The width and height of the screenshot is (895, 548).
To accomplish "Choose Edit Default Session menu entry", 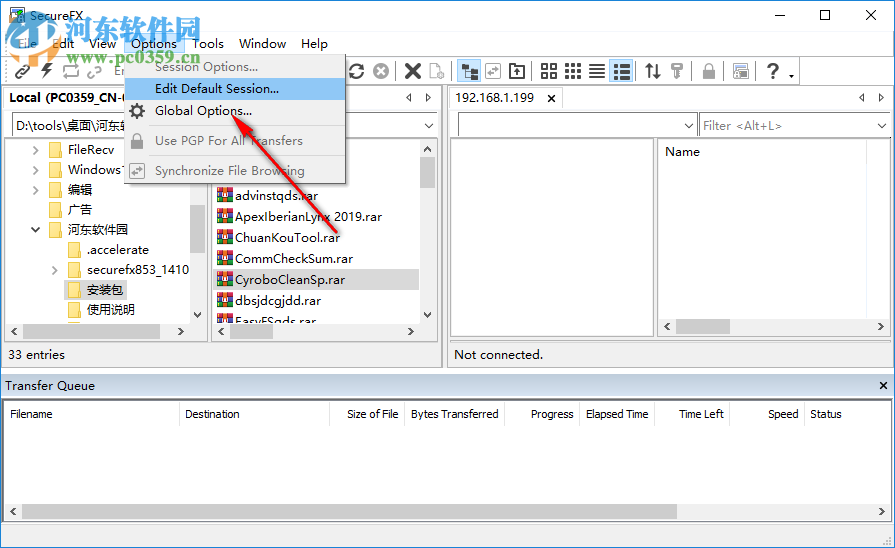I will click(235, 88).
